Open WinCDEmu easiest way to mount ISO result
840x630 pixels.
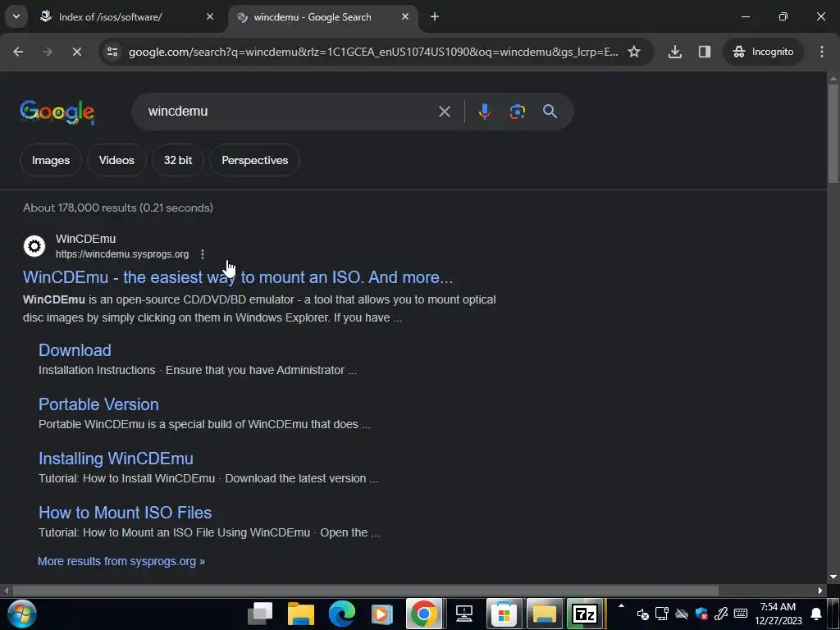(238, 277)
